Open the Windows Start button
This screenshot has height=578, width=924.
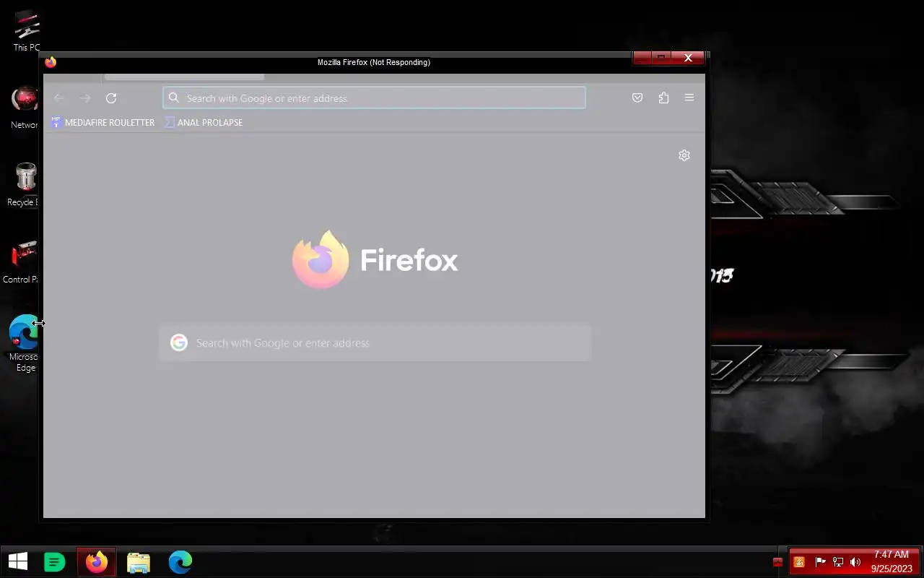click(17, 561)
